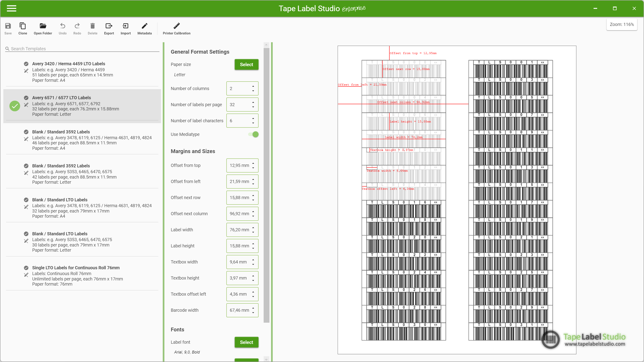Click tools icon on Avery 6571 template
644x362 pixels.
(26, 105)
